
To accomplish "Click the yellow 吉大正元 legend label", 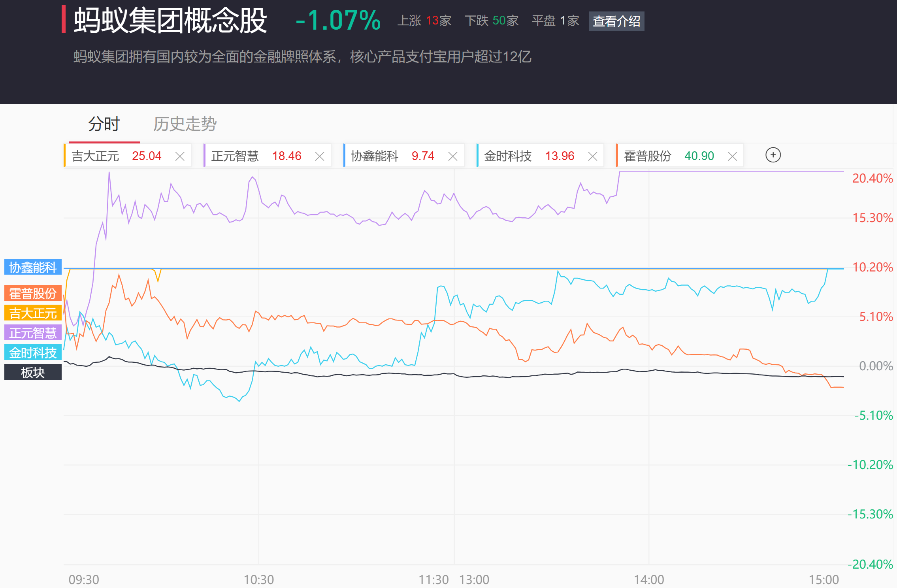I will click(33, 313).
